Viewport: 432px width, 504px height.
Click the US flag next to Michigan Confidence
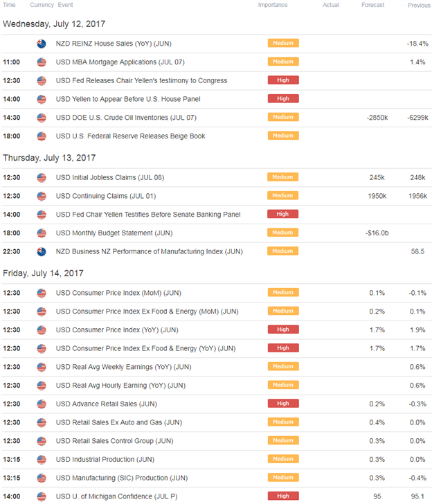pyautogui.click(x=42, y=496)
